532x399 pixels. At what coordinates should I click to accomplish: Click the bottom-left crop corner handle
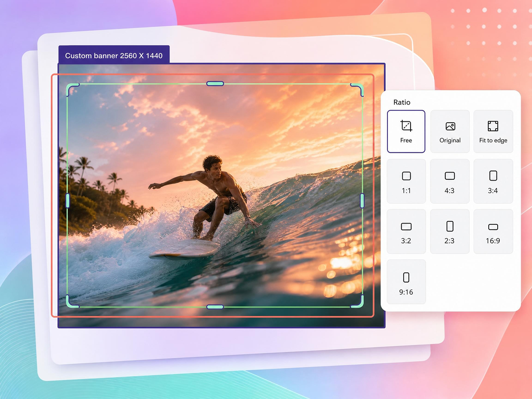(72, 302)
